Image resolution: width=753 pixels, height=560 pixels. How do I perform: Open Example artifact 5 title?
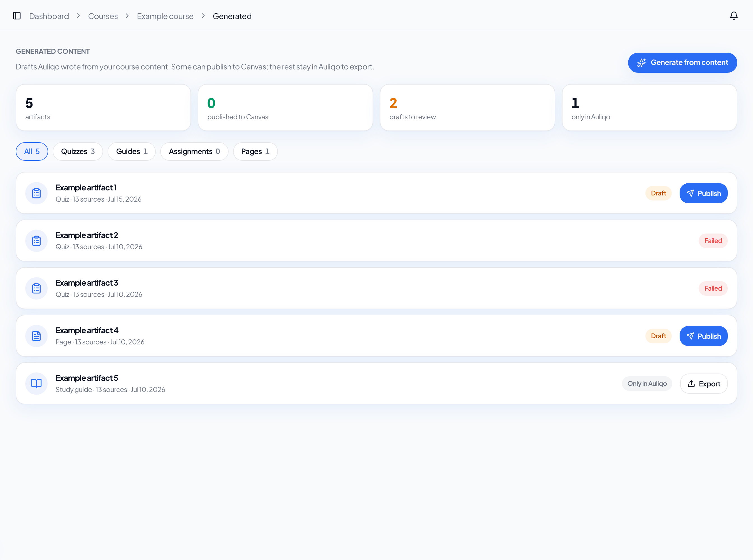click(x=87, y=378)
